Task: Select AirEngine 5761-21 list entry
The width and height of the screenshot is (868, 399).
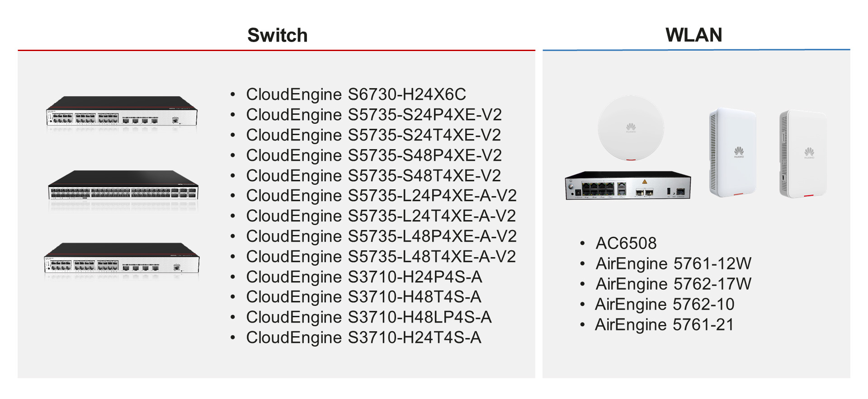Action: click(x=665, y=324)
